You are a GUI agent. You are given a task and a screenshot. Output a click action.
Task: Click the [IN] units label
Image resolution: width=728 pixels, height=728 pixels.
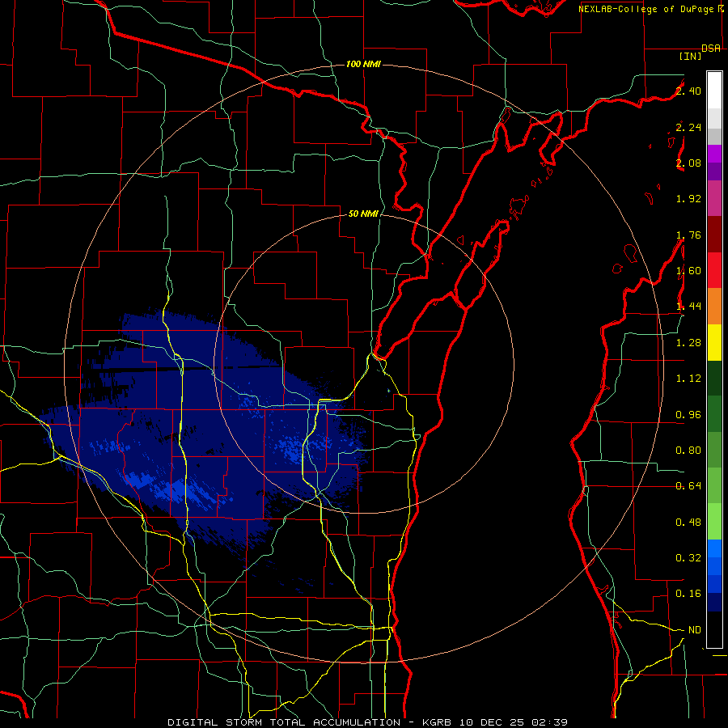tap(691, 56)
